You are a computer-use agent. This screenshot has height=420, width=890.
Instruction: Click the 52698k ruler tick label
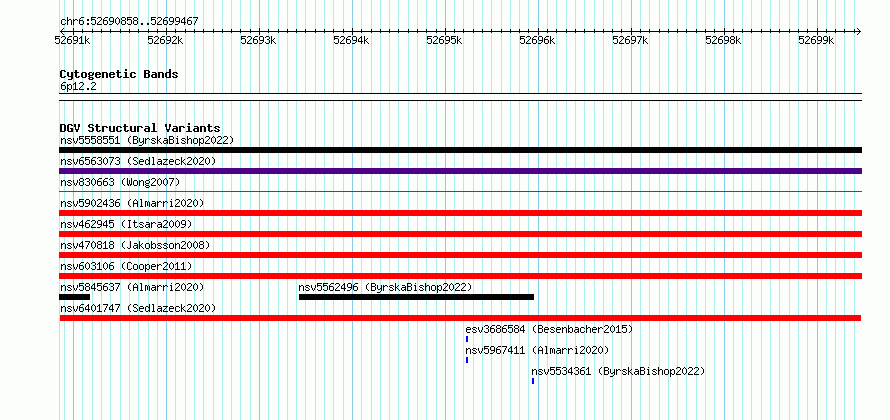pos(723,40)
